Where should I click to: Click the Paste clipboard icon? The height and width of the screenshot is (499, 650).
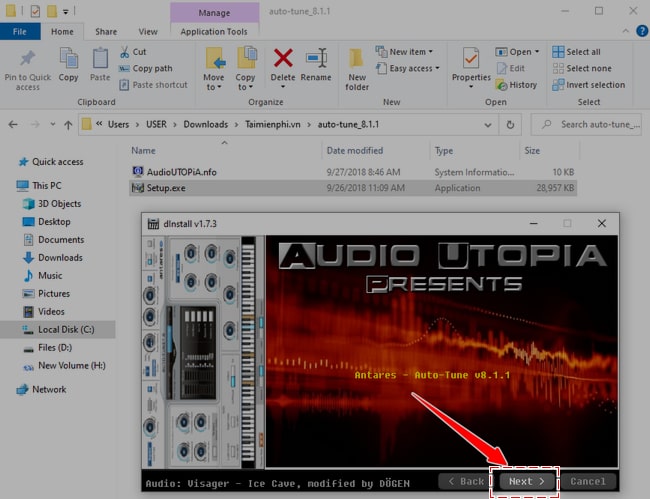100,58
